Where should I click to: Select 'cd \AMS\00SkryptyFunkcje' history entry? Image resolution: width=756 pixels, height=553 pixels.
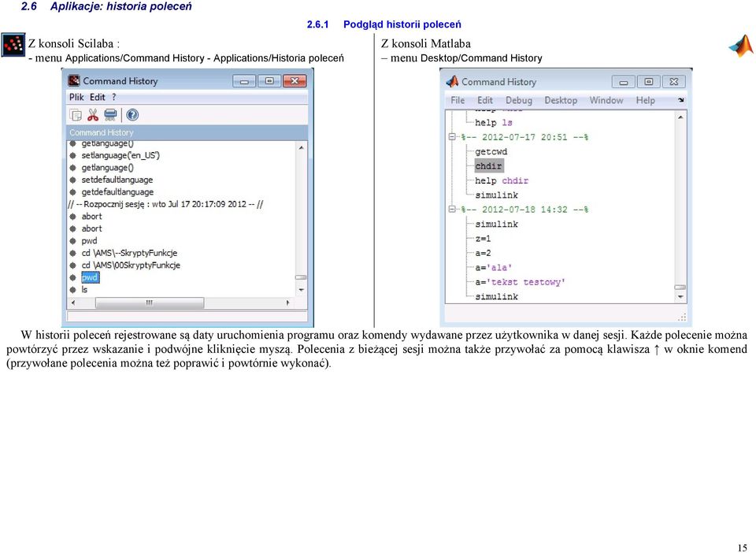[131, 265]
